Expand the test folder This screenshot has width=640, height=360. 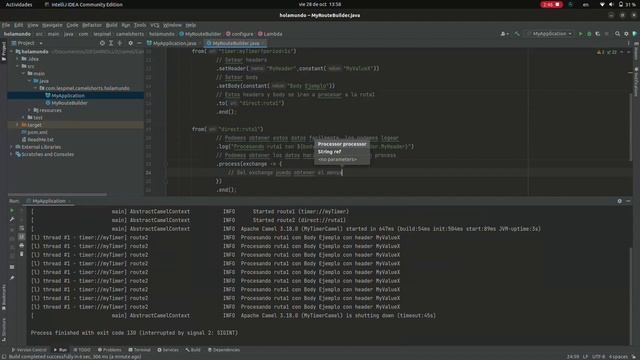point(24,118)
